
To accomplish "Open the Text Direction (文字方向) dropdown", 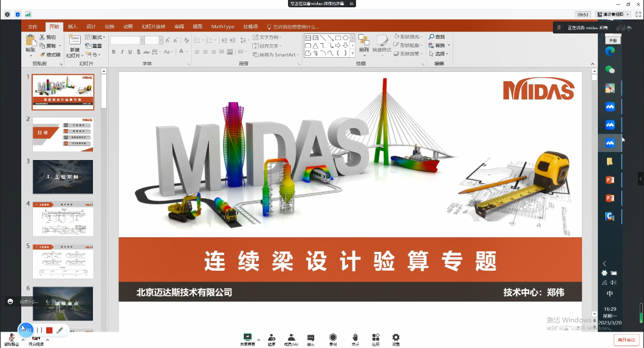I will (267, 37).
